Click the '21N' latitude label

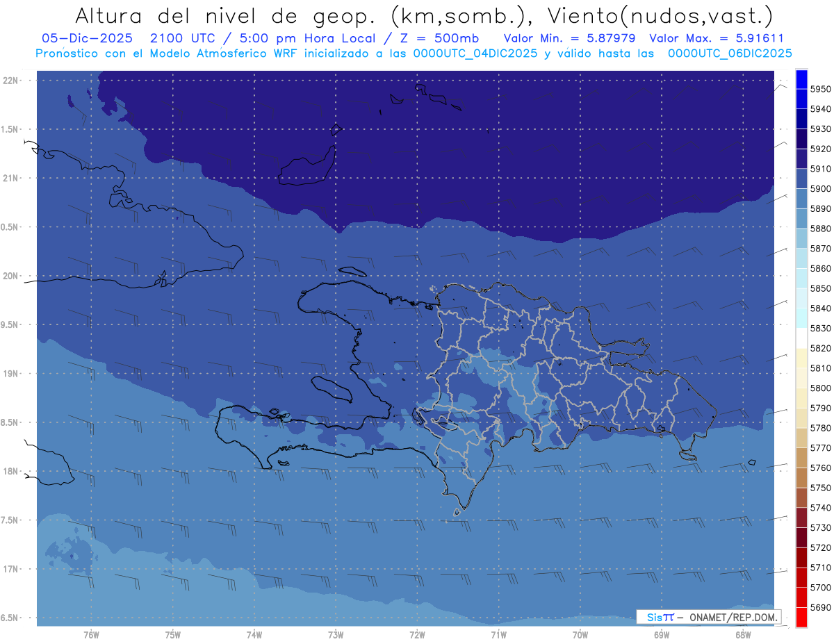(10, 178)
